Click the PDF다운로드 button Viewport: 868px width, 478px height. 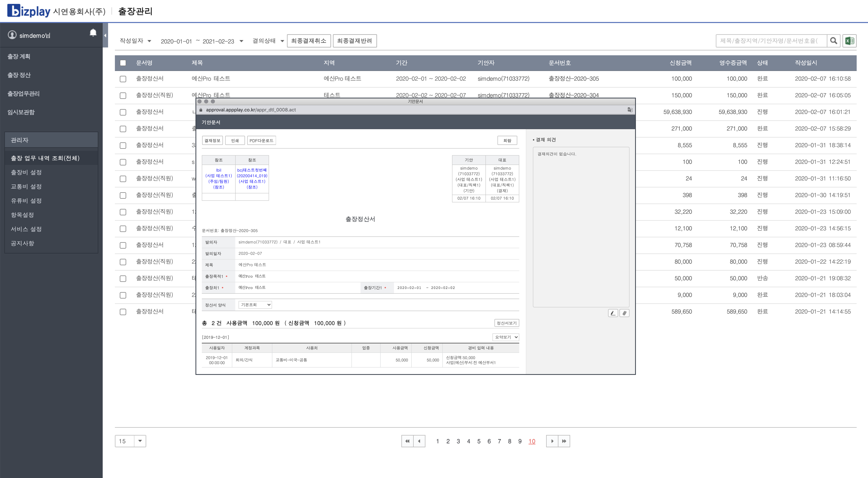(x=261, y=140)
